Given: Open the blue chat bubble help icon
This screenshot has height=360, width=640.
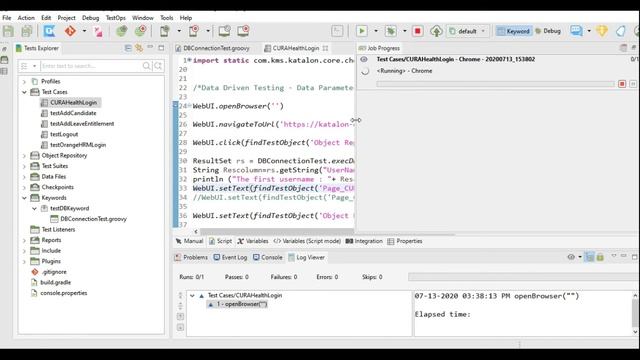Looking at the screenshot, I should (576, 31).
